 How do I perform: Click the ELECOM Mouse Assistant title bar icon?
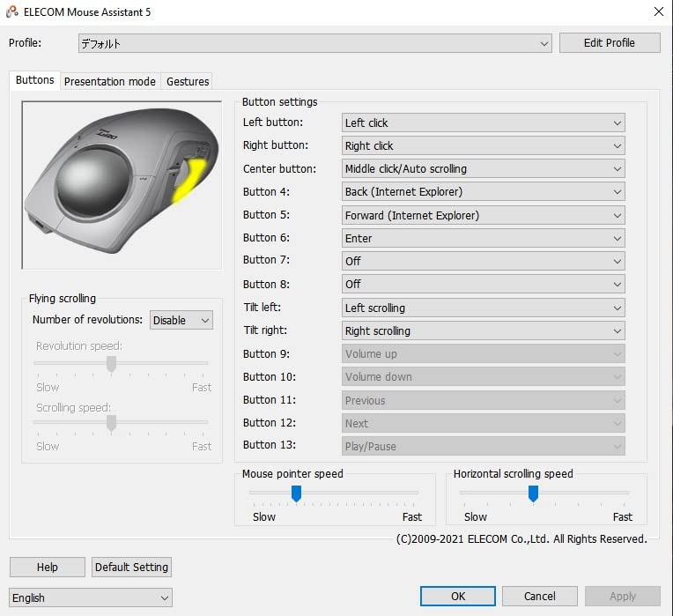click(x=12, y=11)
